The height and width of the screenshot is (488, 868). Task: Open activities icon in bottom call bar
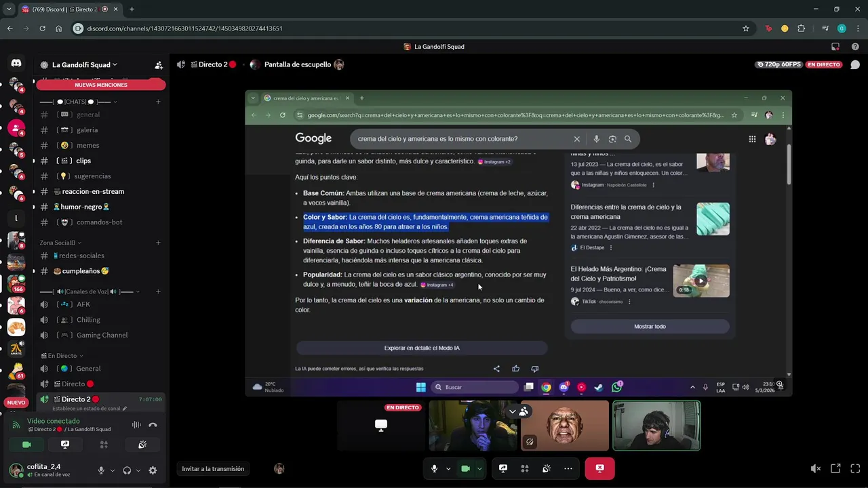click(x=525, y=468)
